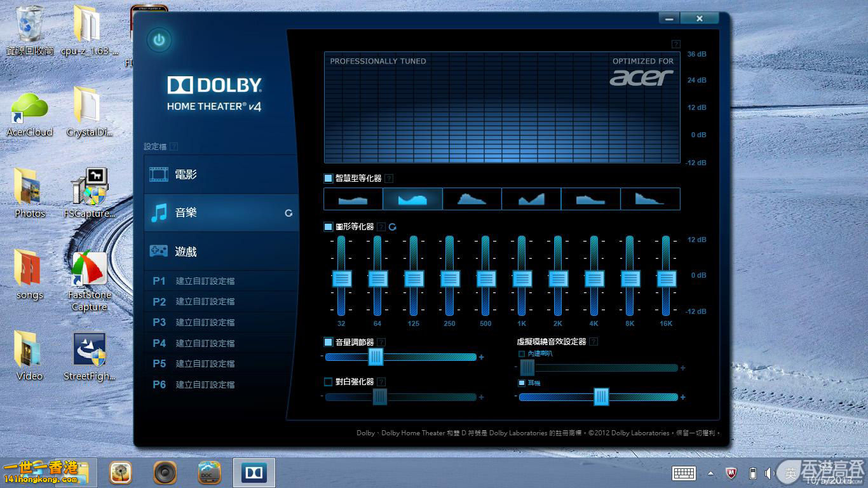868x488 pixels.
Task: Reset the 音樂 profile with its refresh icon
Action: click(288, 213)
